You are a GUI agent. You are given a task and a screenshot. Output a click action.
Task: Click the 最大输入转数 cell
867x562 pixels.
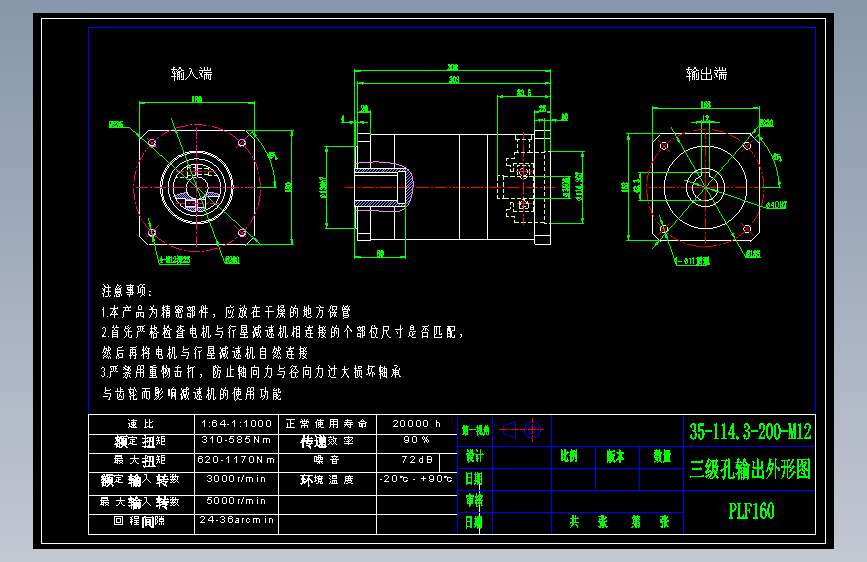[141, 502]
